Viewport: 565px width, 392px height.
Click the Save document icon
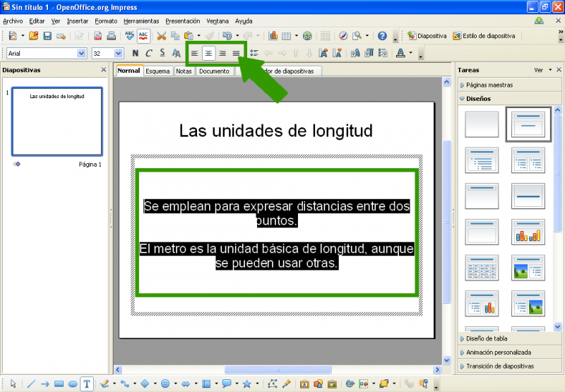click(x=47, y=35)
